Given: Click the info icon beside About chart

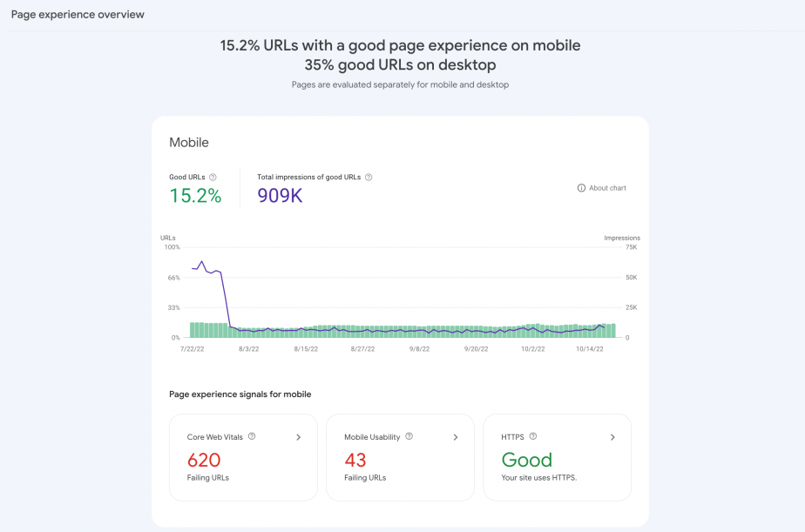Looking at the screenshot, I should pos(581,188).
